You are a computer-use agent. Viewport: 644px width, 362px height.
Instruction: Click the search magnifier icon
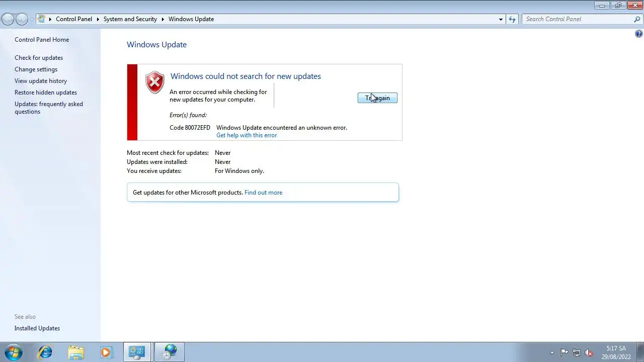click(637, 19)
